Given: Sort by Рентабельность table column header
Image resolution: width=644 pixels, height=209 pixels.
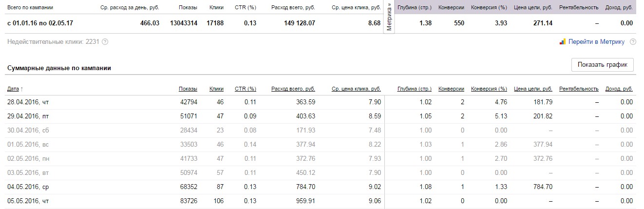Looking at the screenshot, I should pos(579,89).
